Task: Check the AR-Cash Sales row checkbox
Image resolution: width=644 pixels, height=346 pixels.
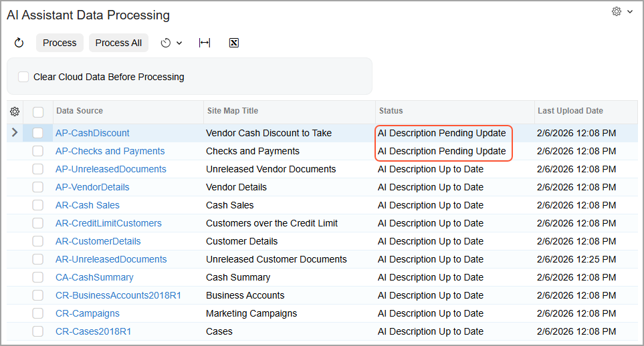Action: tap(38, 205)
